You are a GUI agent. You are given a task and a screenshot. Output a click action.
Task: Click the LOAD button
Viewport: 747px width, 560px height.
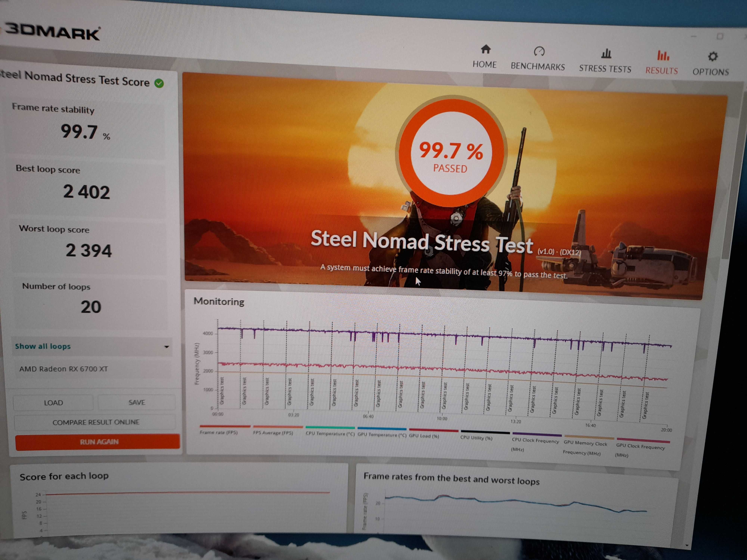pos(53,403)
